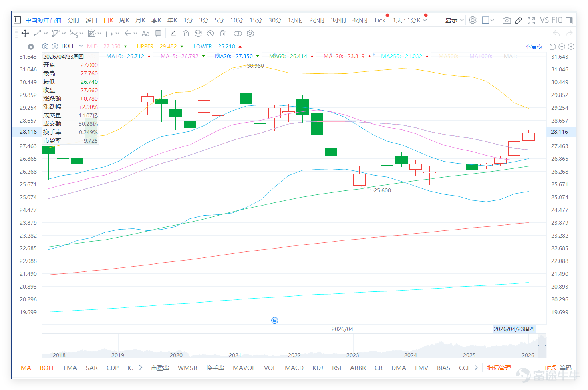Screen dimensions: 588x390
Task: Click the 中国海洋石油 stock name
Action: point(44,20)
